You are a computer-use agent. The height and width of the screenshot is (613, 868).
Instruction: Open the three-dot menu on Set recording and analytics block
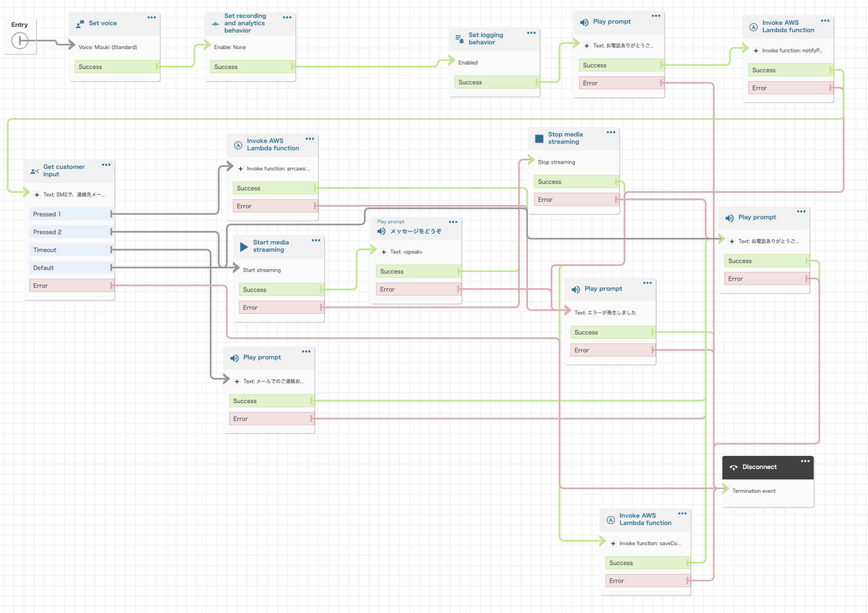(287, 17)
